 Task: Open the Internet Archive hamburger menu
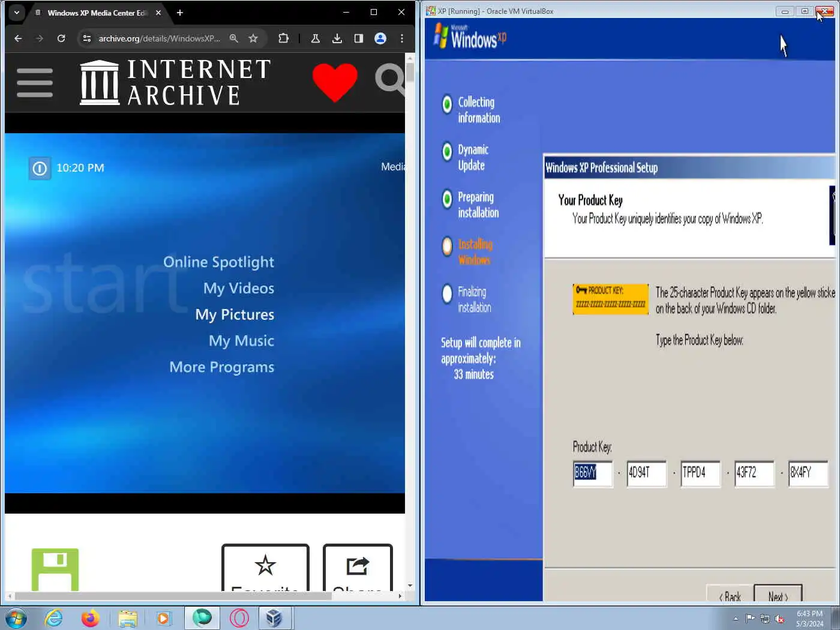coord(35,83)
